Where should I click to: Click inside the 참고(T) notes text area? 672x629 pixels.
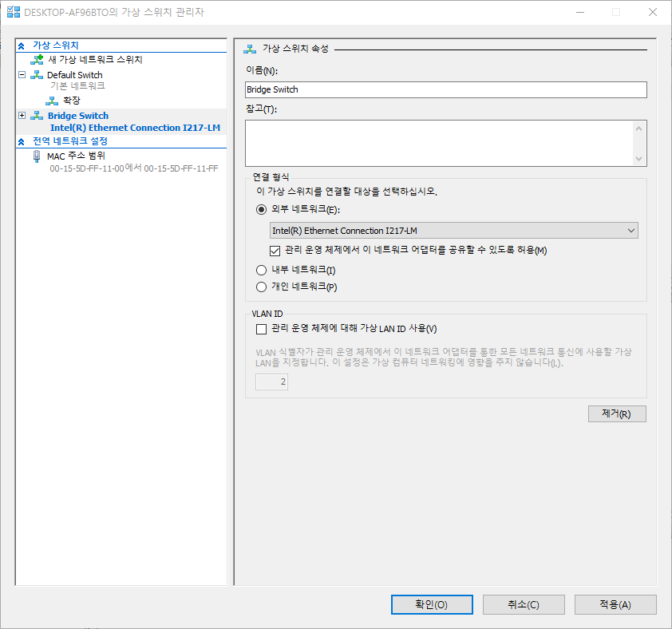pos(439,143)
